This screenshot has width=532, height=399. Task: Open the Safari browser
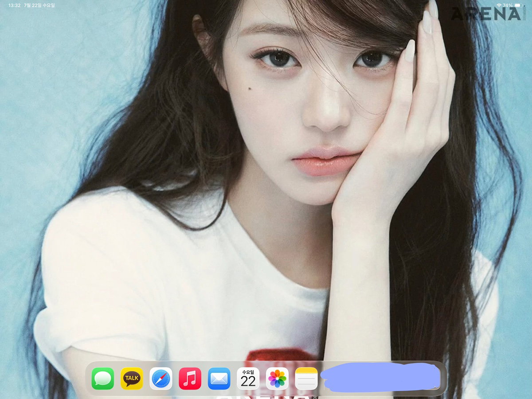pos(161,379)
